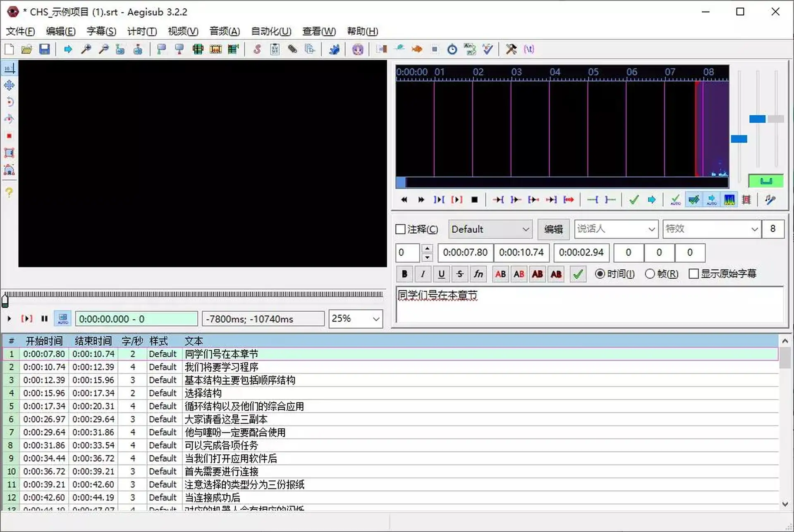Enable 显示原始字幕 checkbox

694,274
